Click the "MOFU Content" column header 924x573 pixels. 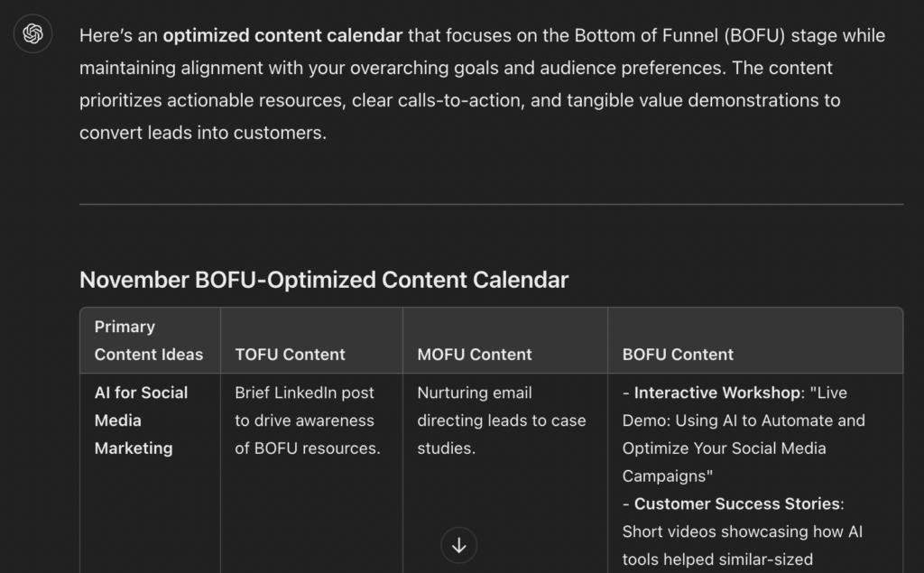coord(475,355)
